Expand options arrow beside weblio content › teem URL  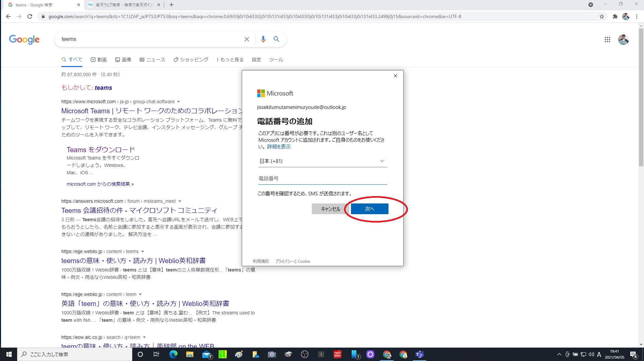coord(140,294)
